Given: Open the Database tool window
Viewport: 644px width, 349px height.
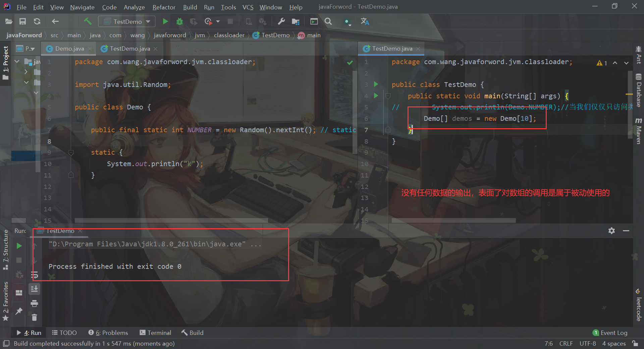Looking at the screenshot, I should [639, 90].
